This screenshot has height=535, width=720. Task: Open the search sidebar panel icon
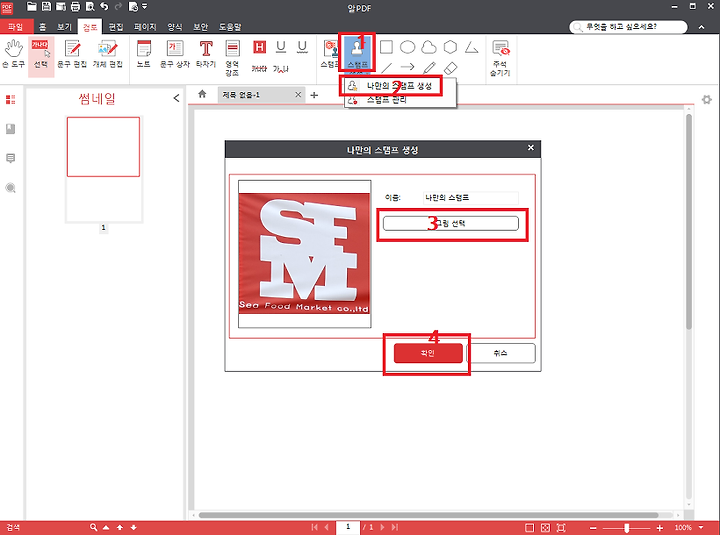(x=11, y=188)
